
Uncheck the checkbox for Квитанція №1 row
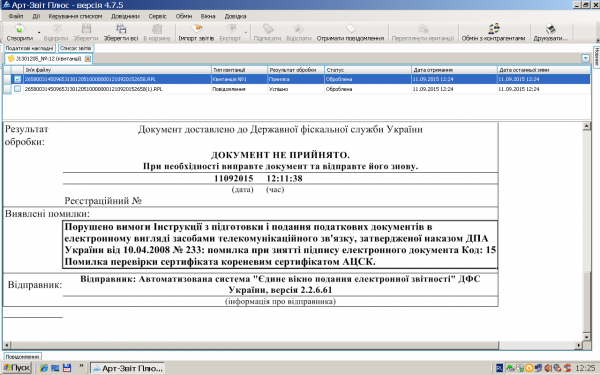[x=17, y=79]
